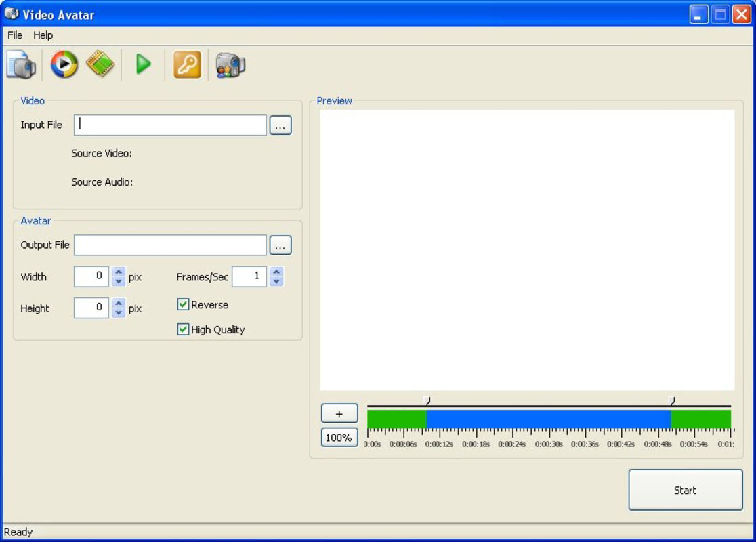Viewport: 756px width, 542px height.
Task: Click the 0:00:42s timeline label
Action: tap(621, 444)
